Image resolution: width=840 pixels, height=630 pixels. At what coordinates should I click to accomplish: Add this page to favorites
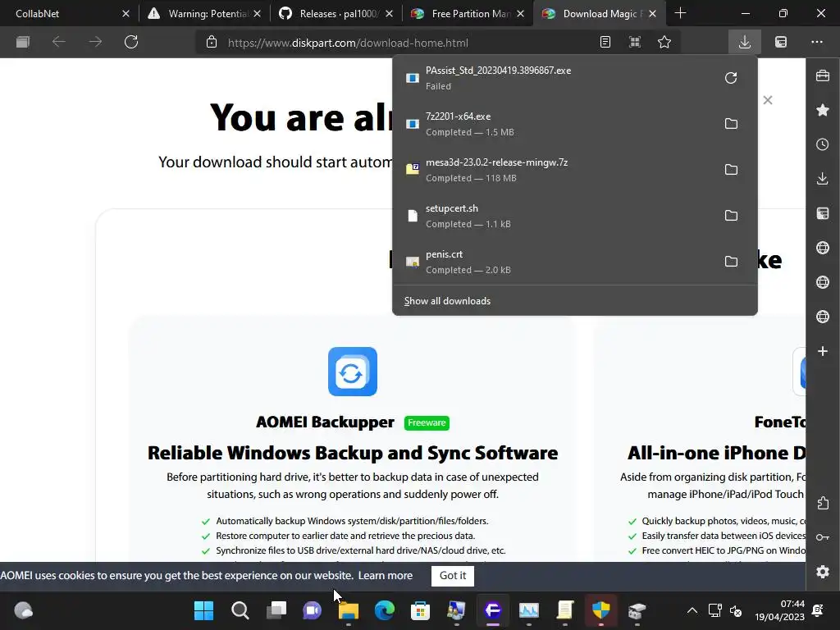(x=664, y=43)
